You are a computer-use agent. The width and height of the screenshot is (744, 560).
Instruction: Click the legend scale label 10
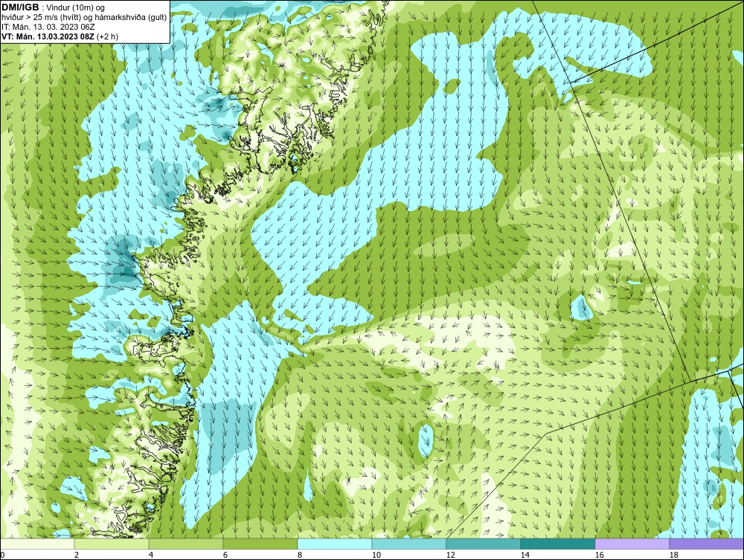coord(376,555)
